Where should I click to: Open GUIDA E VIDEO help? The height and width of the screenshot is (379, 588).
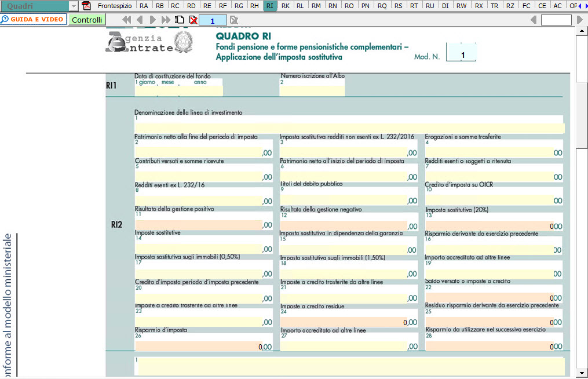pyautogui.click(x=34, y=20)
